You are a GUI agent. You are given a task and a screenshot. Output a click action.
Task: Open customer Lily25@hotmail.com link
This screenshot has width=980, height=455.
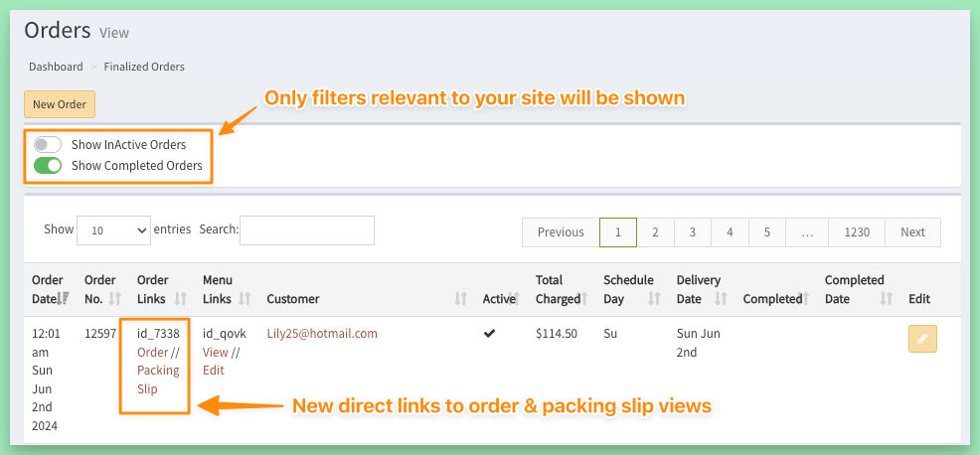[x=322, y=333]
